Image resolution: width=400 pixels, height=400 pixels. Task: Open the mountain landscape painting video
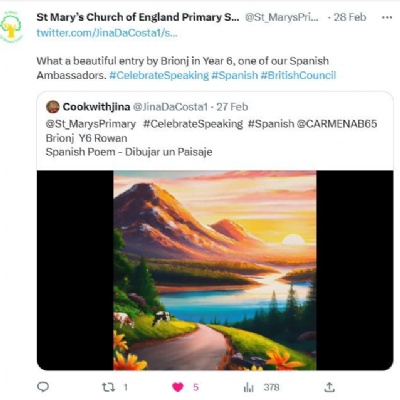point(215,270)
